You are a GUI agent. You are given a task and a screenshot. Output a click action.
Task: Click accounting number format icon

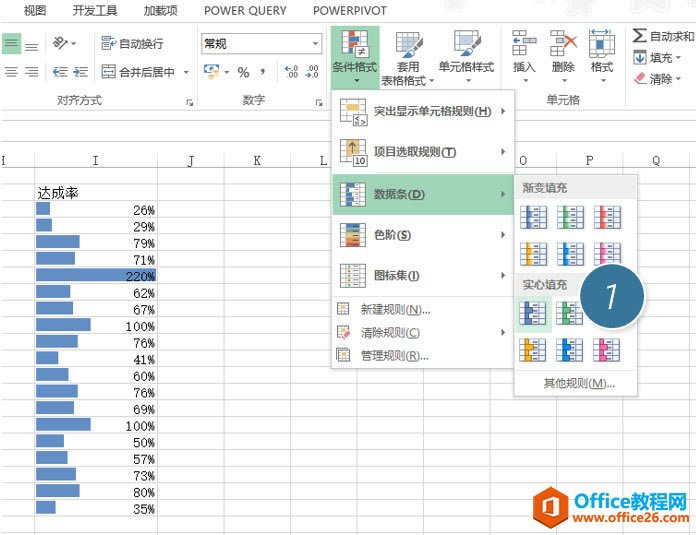tap(211, 72)
